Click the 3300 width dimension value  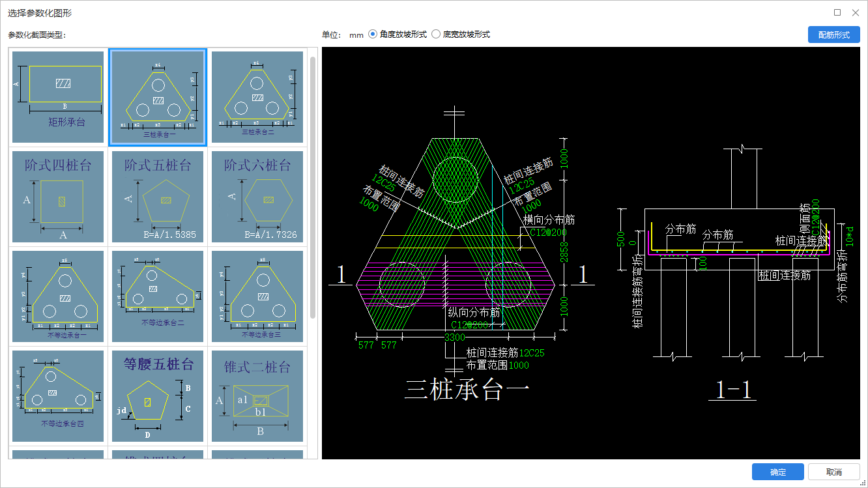click(x=455, y=337)
